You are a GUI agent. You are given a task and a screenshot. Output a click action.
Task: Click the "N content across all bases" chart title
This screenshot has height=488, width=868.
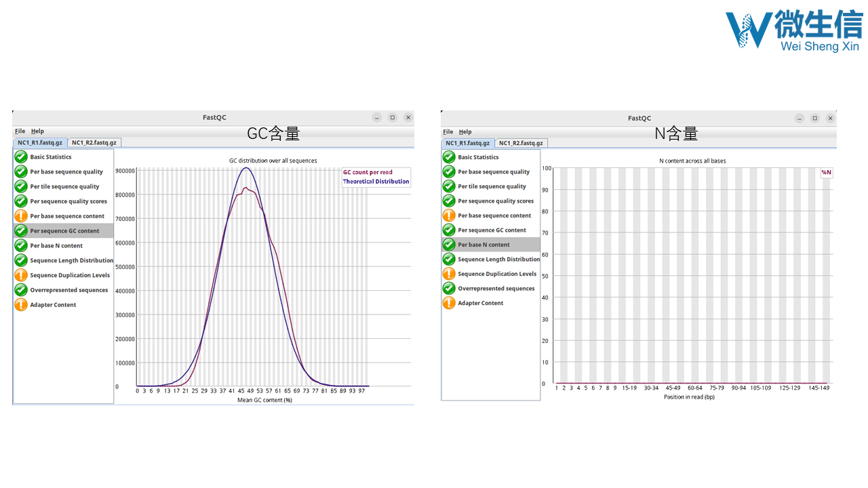(x=693, y=161)
